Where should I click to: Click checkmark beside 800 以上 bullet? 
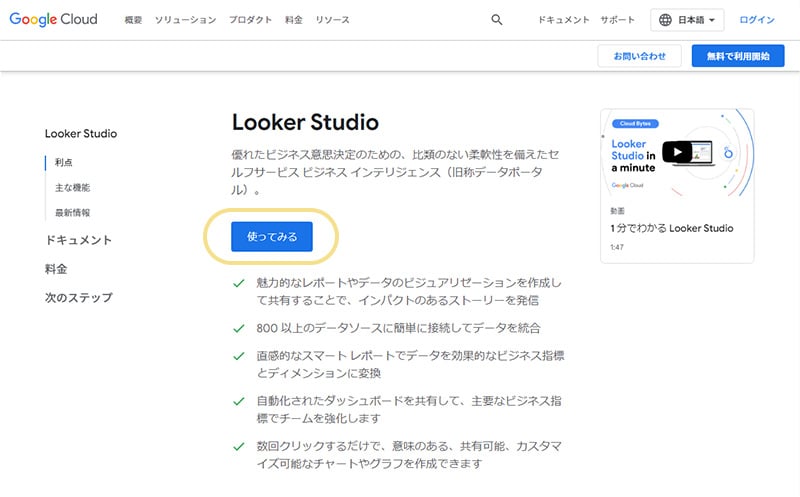point(239,329)
